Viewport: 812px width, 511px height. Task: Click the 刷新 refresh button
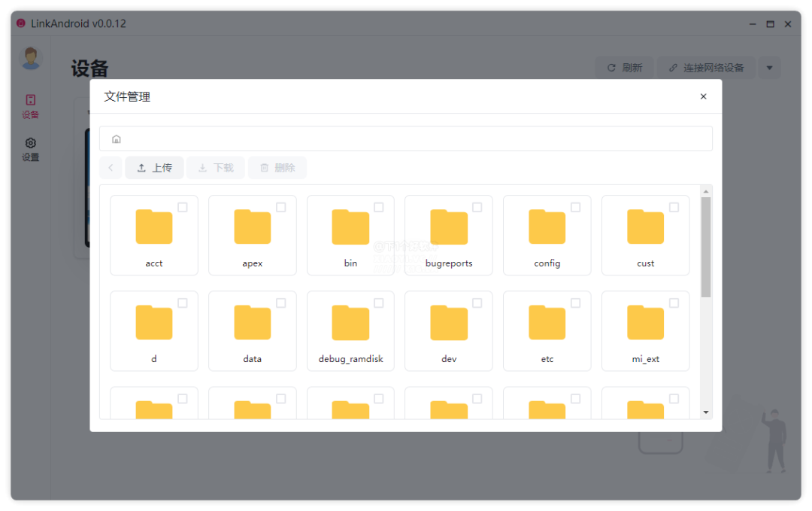[625, 68]
